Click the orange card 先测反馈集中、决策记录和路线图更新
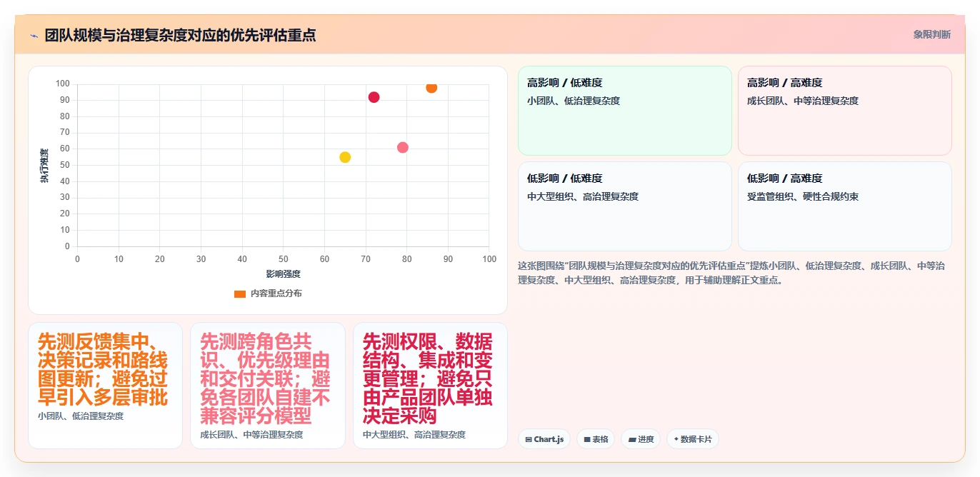This screenshot has height=477, width=980. click(105, 386)
